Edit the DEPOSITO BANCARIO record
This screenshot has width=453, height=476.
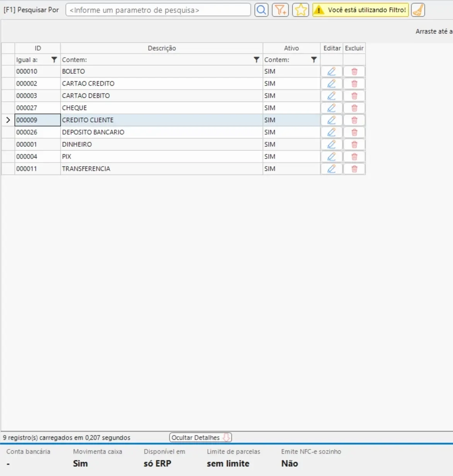click(332, 132)
